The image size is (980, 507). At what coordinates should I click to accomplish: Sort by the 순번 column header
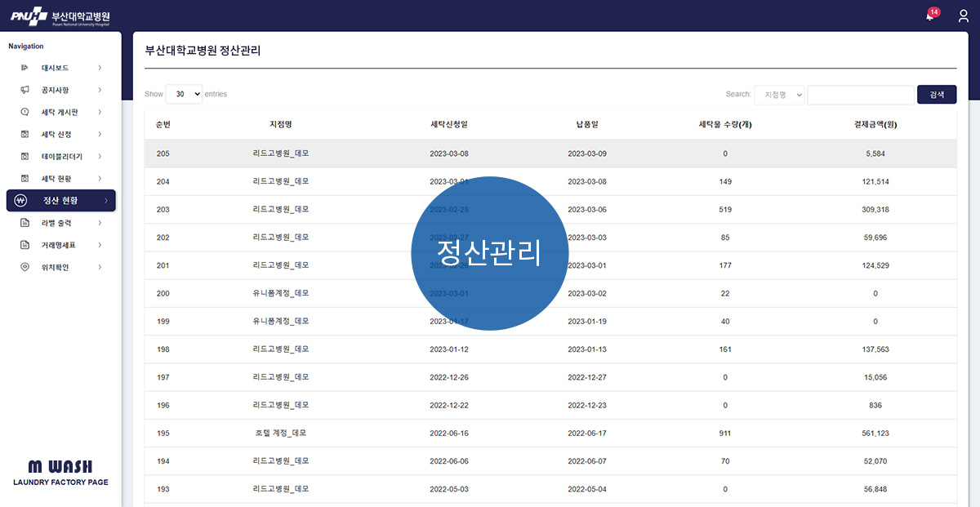[163, 125]
